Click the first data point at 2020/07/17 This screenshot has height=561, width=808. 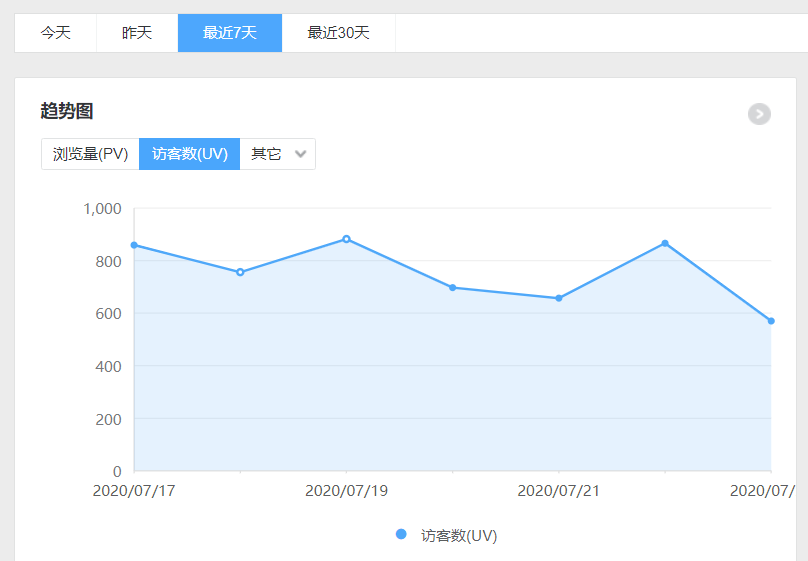click(x=134, y=245)
